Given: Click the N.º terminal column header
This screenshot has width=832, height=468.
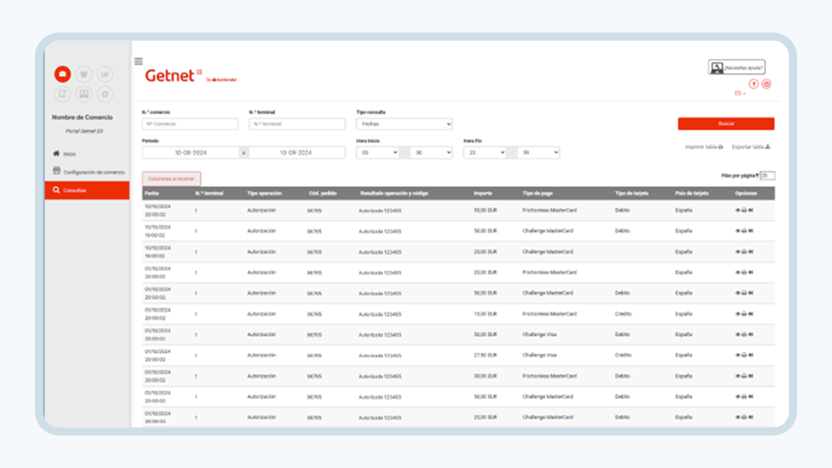Looking at the screenshot, I should [x=209, y=193].
